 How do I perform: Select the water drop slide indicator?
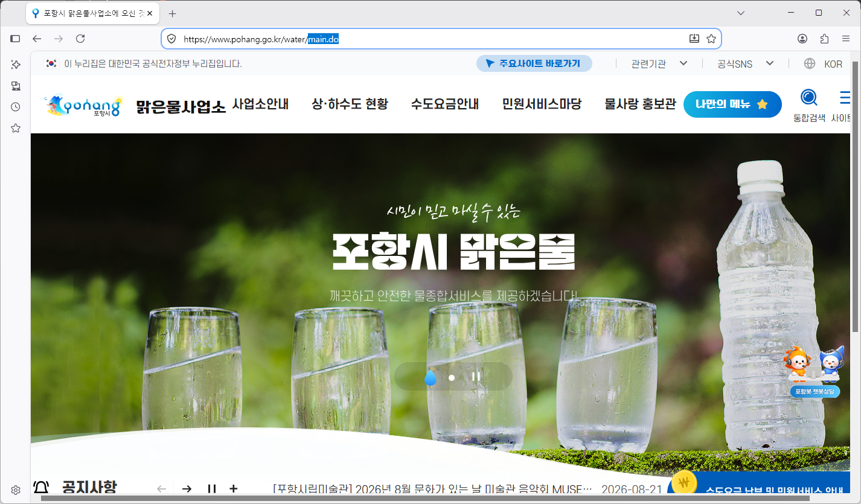[x=431, y=377]
